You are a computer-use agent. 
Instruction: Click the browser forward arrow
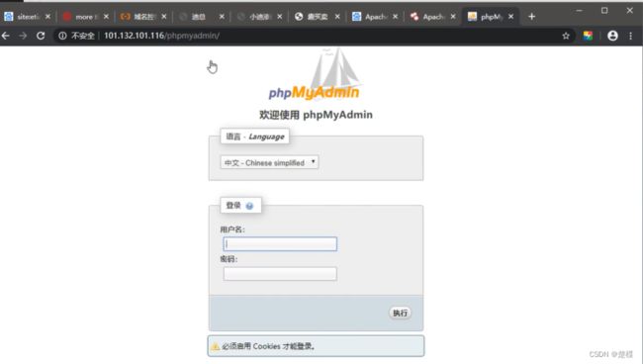point(23,36)
